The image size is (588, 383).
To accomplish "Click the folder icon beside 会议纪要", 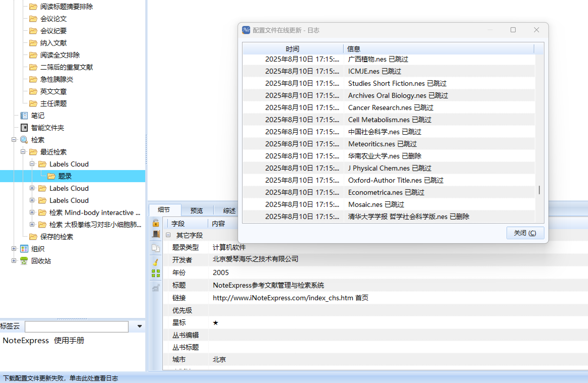I will click(x=33, y=31).
